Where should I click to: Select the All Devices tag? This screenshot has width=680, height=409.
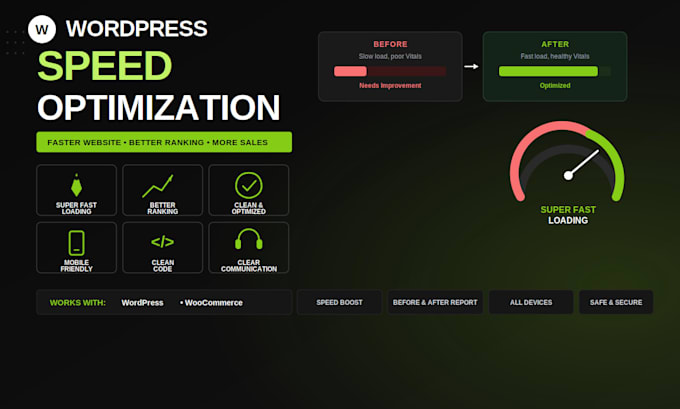(x=531, y=302)
